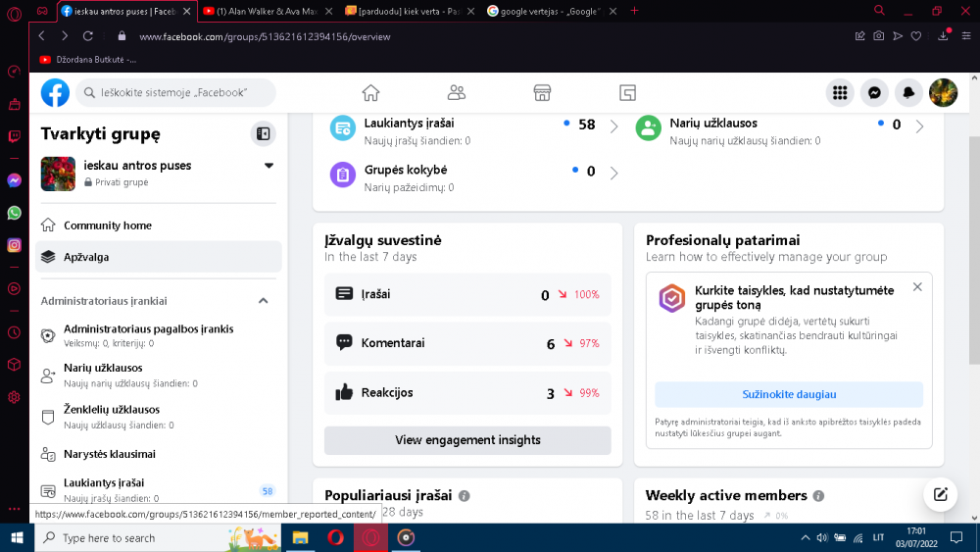The height and width of the screenshot is (552, 980).
Task: Click ieskau antros puses group thumbnail
Action: coord(58,174)
